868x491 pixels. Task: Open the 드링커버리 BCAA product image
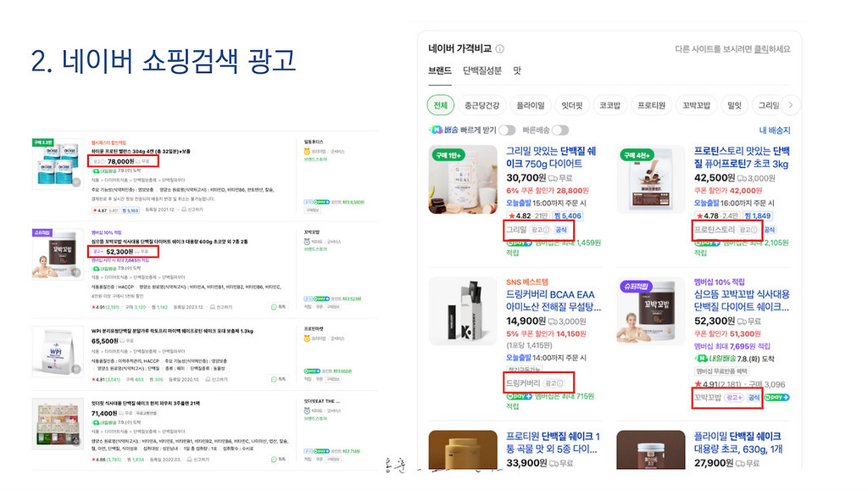pyautogui.click(x=463, y=311)
